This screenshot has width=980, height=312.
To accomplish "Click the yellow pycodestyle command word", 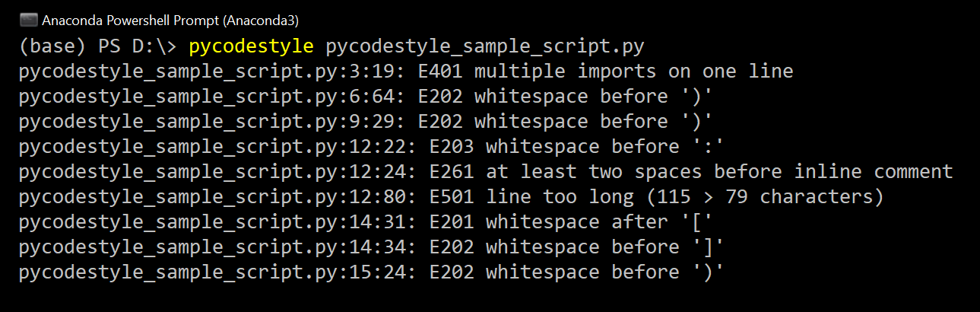I will (251, 46).
